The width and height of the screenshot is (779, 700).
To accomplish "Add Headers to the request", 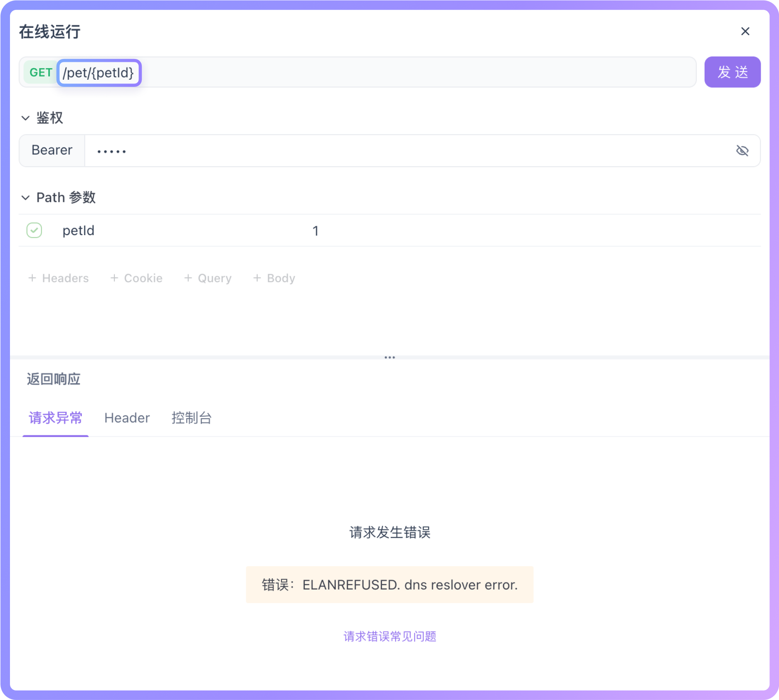I will pyautogui.click(x=58, y=278).
